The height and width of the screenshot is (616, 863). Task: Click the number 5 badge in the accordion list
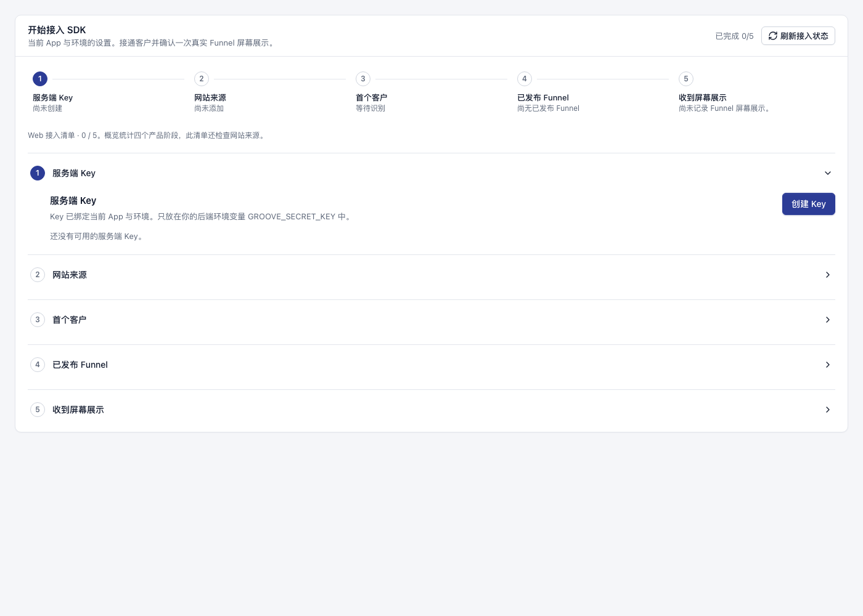tap(38, 410)
